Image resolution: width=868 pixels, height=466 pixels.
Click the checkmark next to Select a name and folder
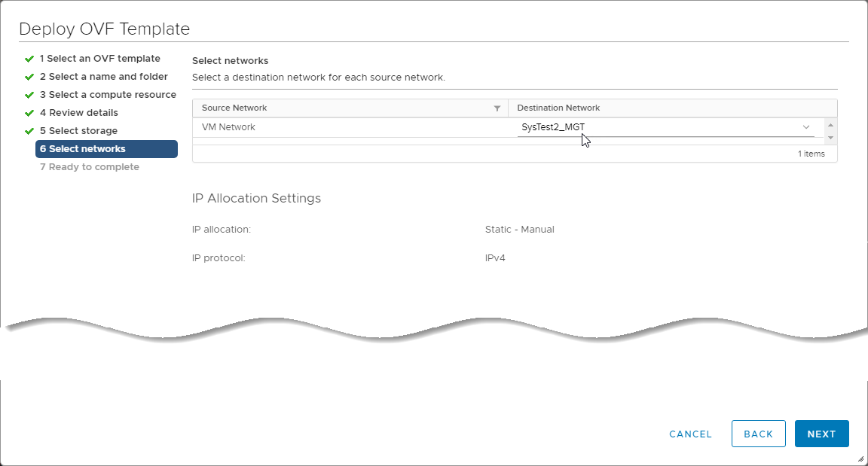[x=29, y=77]
